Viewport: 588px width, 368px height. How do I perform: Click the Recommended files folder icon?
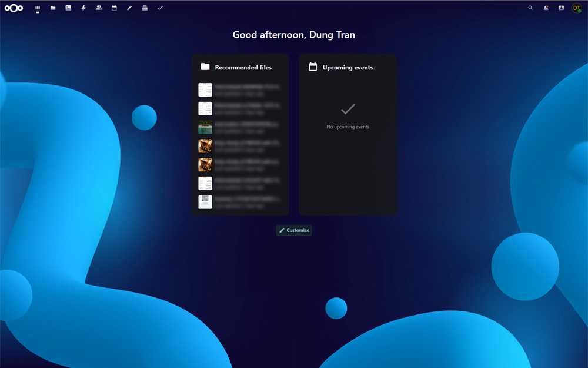click(205, 67)
